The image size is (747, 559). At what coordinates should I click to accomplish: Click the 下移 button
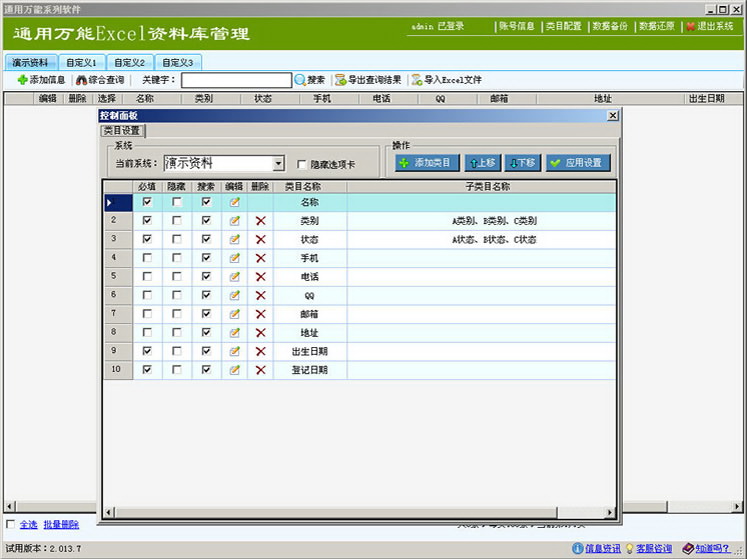point(523,163)
